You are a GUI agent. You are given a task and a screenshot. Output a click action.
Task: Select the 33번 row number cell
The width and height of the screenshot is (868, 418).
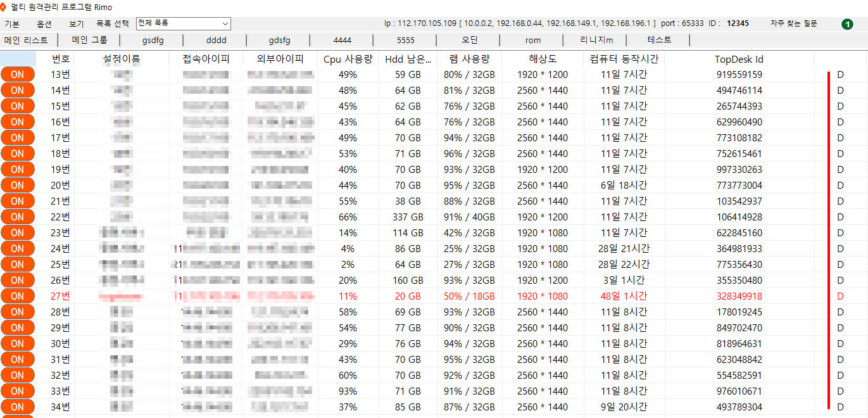point(61,391)
